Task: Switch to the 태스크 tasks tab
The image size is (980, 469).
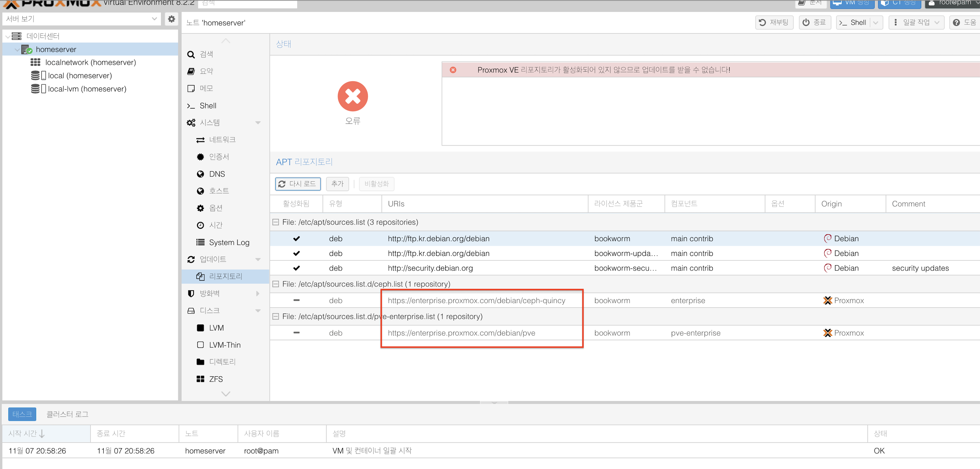Action: pyautogui.click(x=22, y=414)
